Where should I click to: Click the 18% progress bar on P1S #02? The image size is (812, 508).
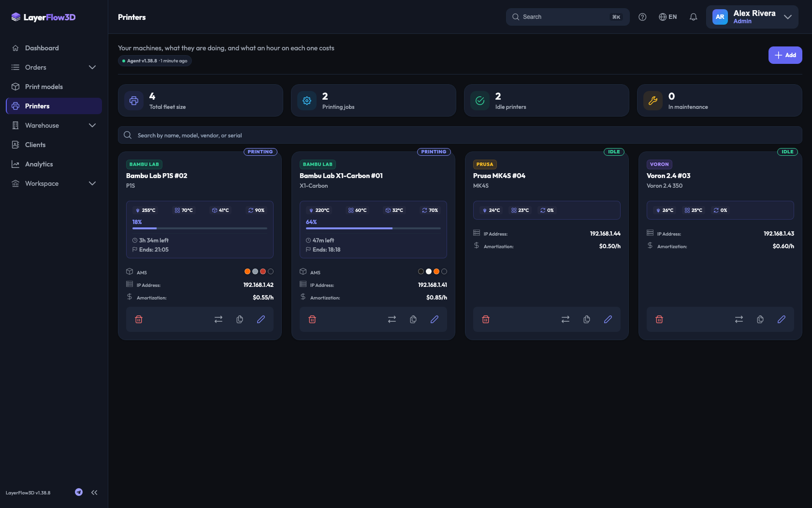point(200,228)
